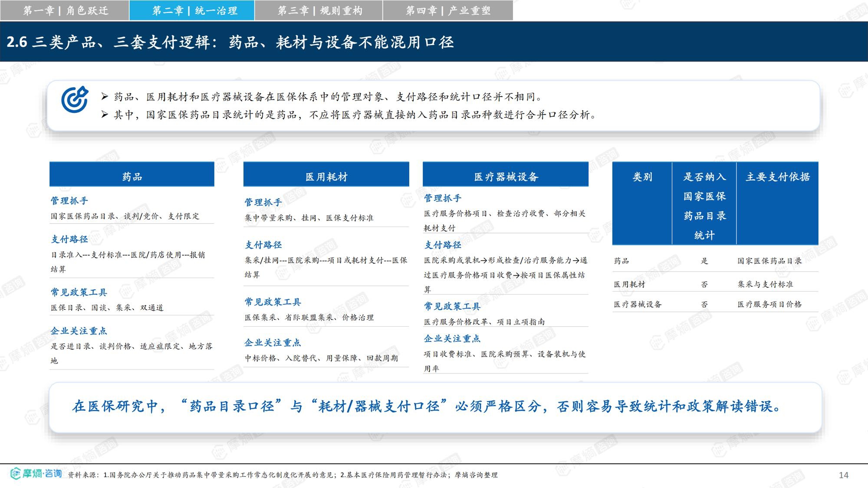Click the blue target icon in the summary box
The height and width of the screenshot is (488, 868).
point(75,99)
